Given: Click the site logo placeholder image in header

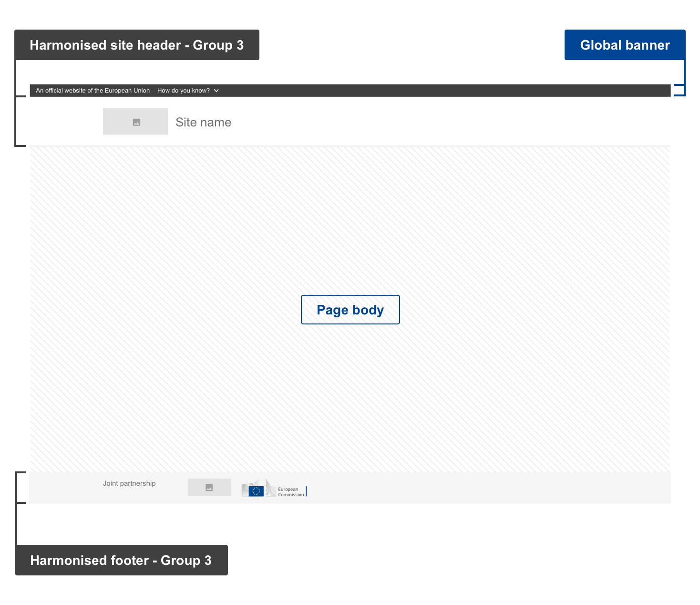Looking at the screenshot, I should 135,121.
